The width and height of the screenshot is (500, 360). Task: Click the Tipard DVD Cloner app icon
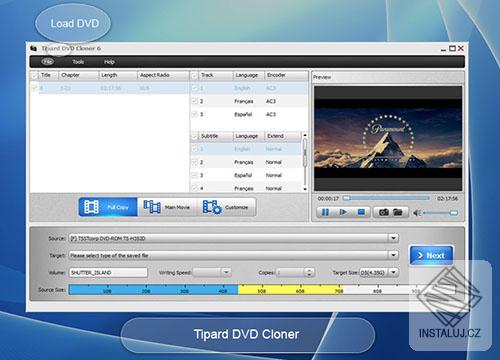point(33,49)
